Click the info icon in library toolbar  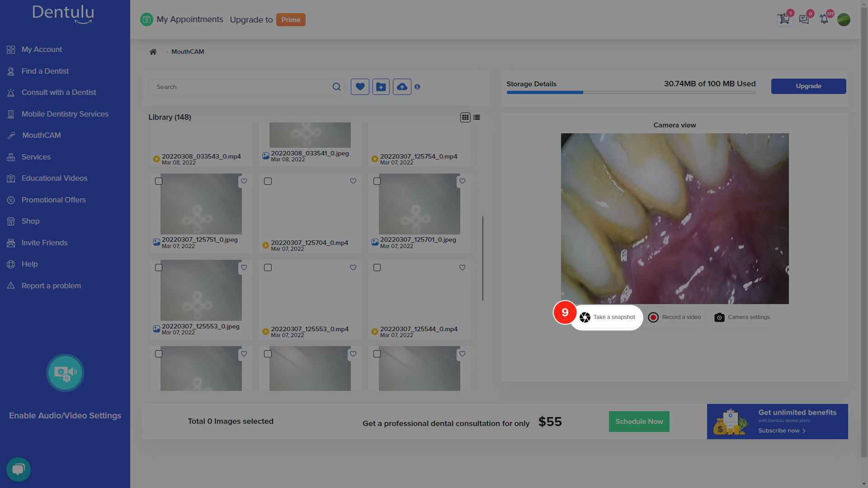pos(417,86)
